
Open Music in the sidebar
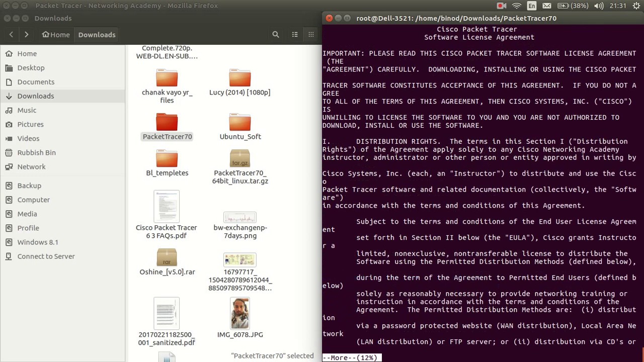(27, 110)
